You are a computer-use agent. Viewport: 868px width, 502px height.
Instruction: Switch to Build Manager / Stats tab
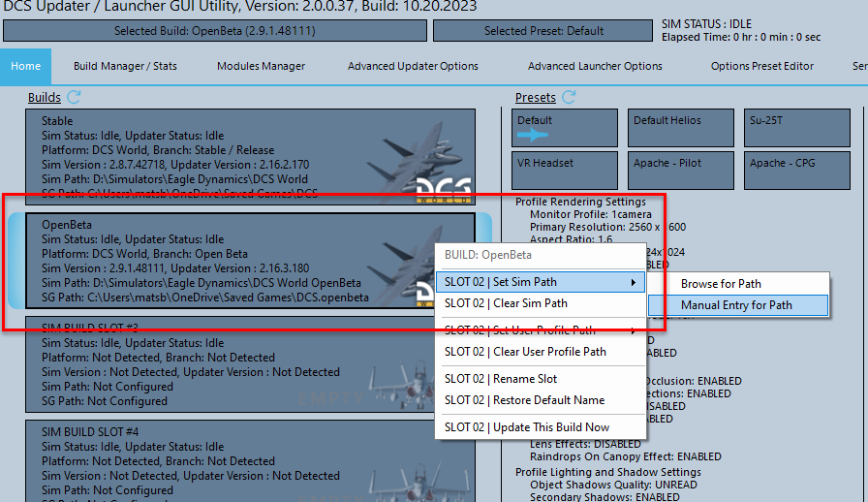click(x=125, y=67)
